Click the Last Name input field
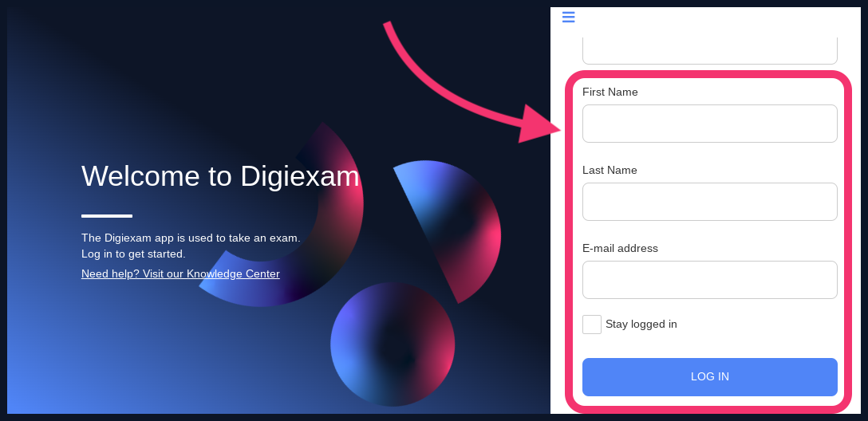 pos(710,202)
